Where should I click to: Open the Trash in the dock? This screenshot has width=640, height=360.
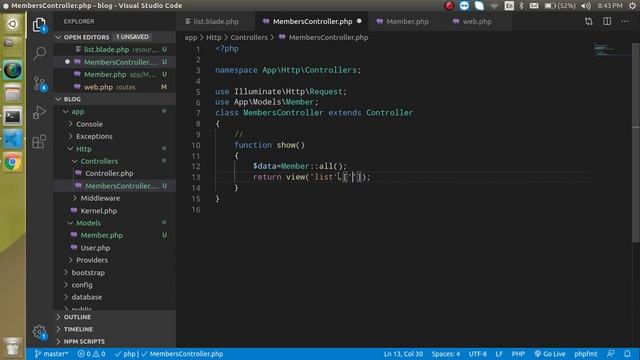click(x=12, y=348)
